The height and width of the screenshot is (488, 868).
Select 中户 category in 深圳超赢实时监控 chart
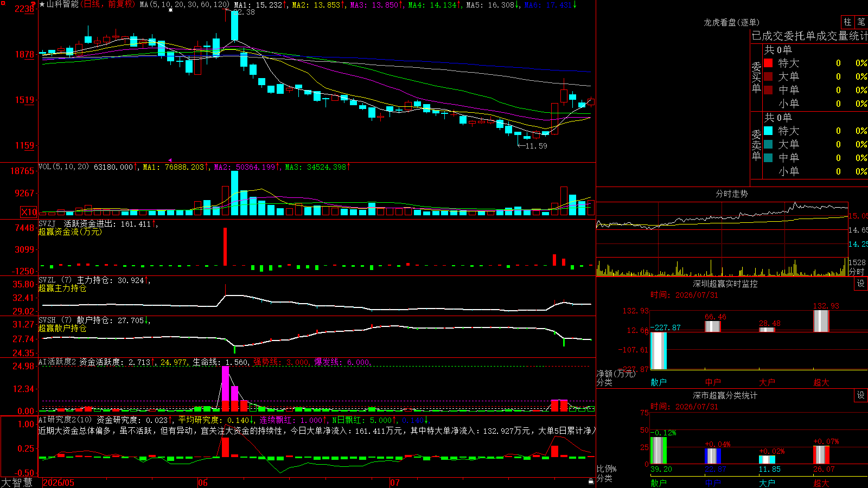point(713,382)
